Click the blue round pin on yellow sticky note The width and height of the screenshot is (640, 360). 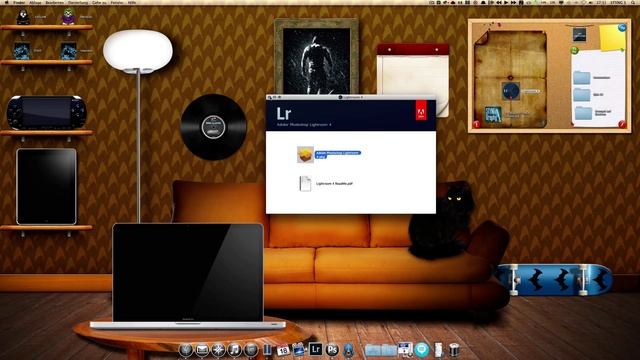[622, 28]
